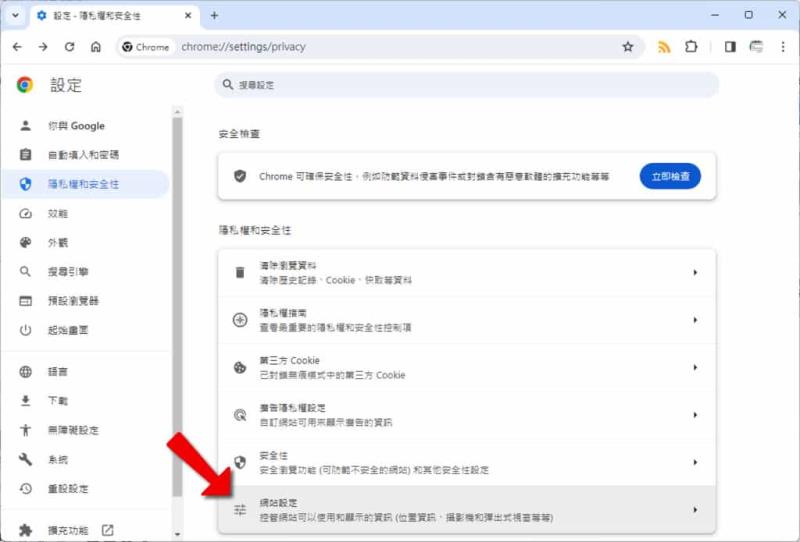Expand the 廣告隱私權設定 row arrow
Screen dimensions: 800x542
point(695,415)
